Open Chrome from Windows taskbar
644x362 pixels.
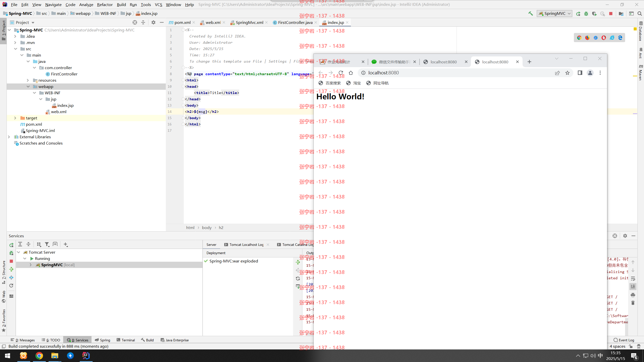click(x=39, y=356)
